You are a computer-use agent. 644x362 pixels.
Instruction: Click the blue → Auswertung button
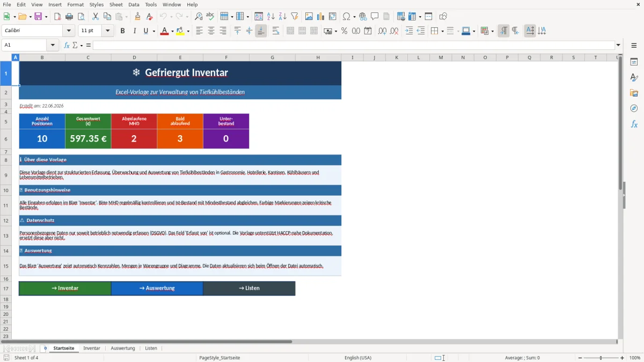point(157,289)
